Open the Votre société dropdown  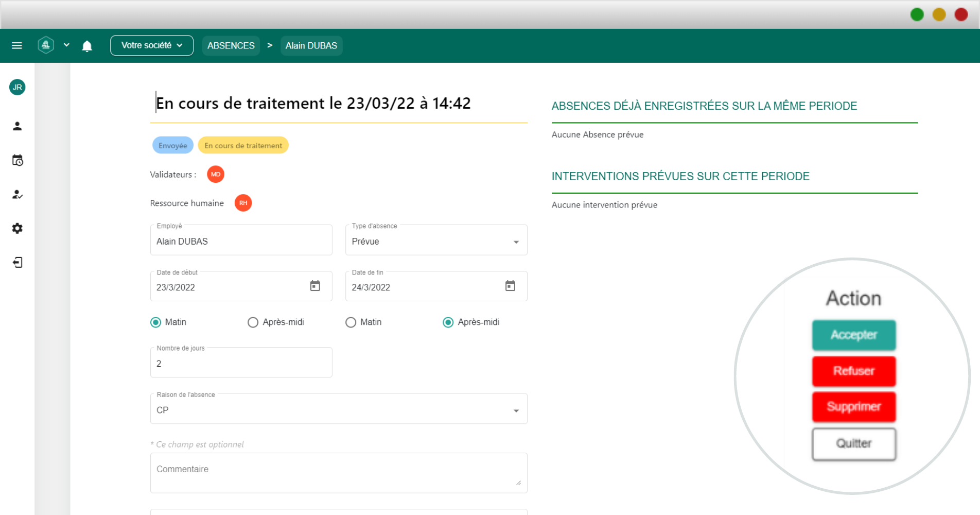coord(152,45)
